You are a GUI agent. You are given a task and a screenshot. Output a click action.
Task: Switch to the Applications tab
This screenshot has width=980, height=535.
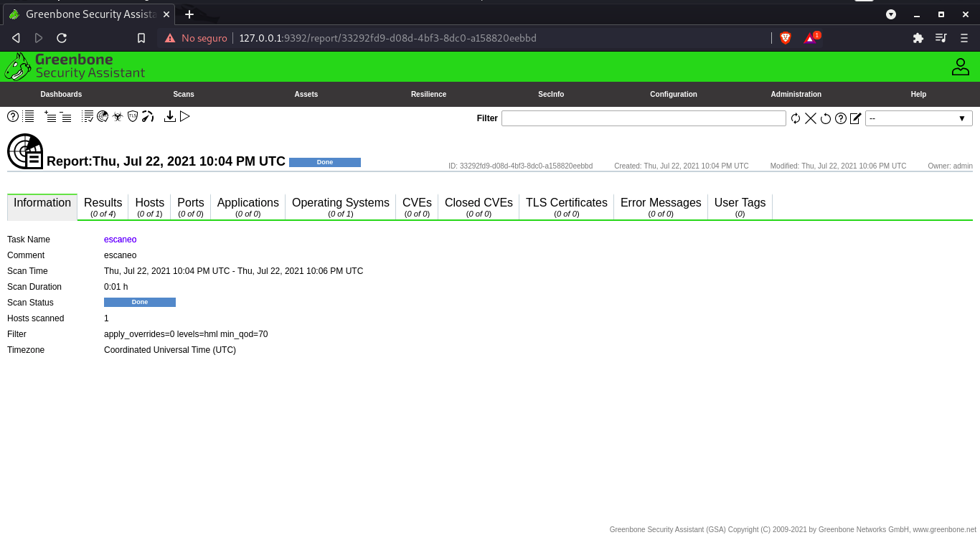point(248,207)
